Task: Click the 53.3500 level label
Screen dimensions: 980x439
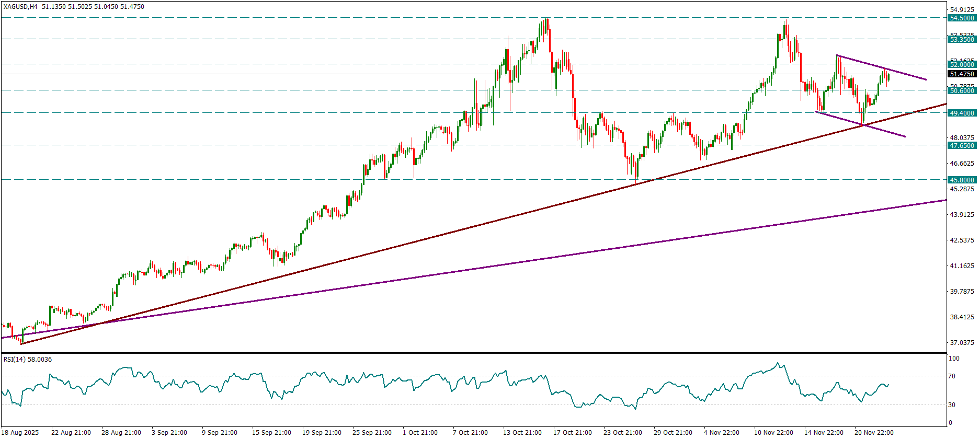Action: pyautogui.click(x=962, y=39)
